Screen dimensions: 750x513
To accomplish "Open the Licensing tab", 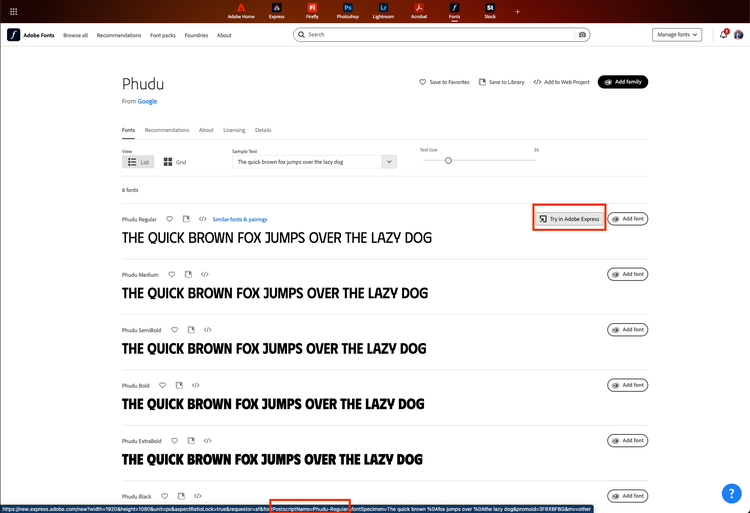I will [x=234, y=130].
